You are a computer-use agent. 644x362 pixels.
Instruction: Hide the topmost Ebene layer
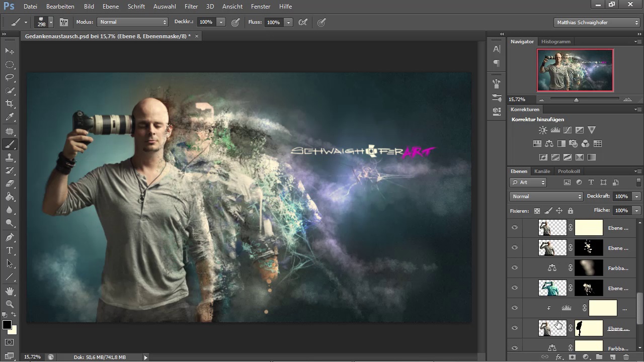point(515,228)
